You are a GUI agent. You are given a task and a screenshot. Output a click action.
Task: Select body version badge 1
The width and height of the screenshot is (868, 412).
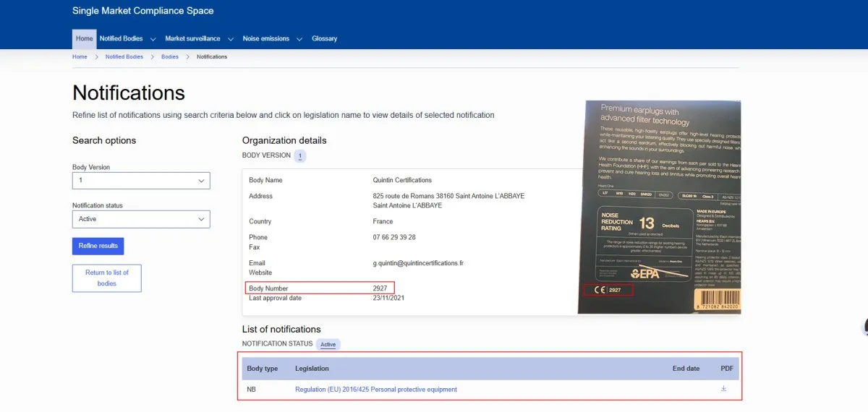click(300, 156)
